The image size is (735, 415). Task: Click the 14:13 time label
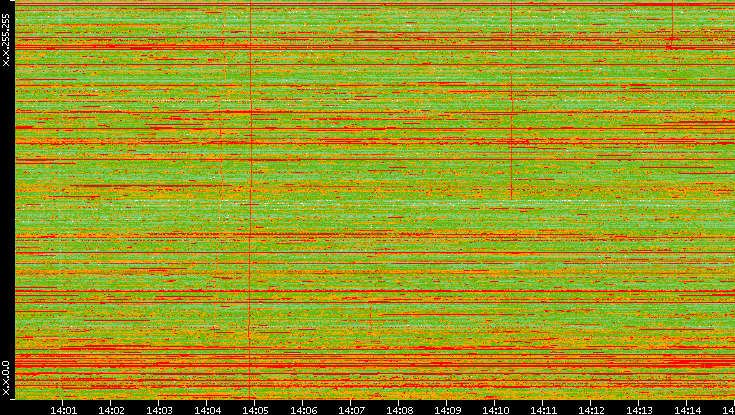[x=638, y=410]
